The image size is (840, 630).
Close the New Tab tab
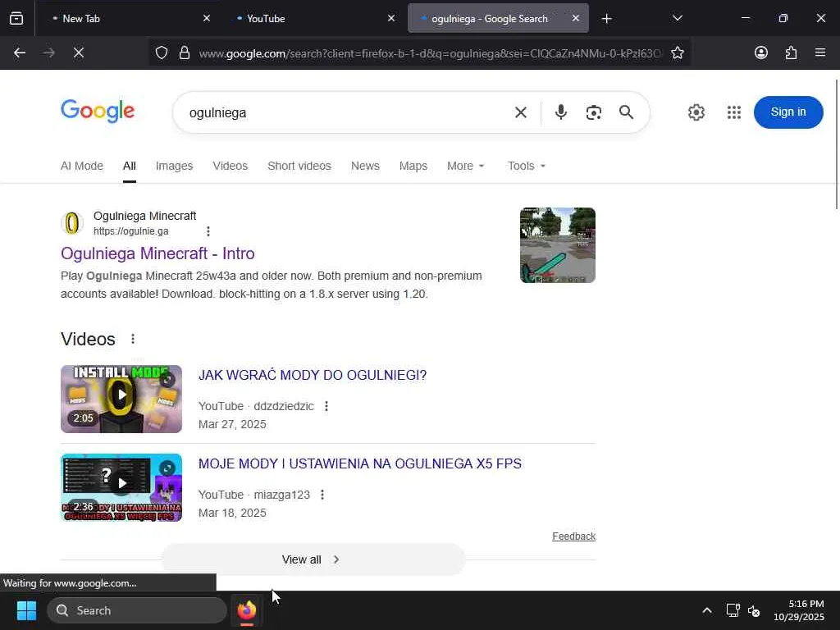pos(206,18)
